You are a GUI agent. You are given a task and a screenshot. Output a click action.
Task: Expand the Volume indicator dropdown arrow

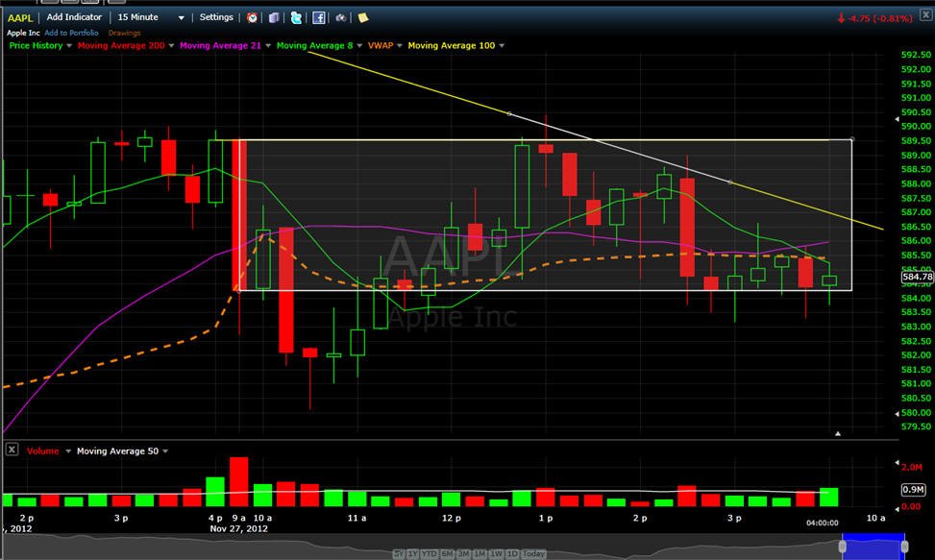tap(68, 451)
